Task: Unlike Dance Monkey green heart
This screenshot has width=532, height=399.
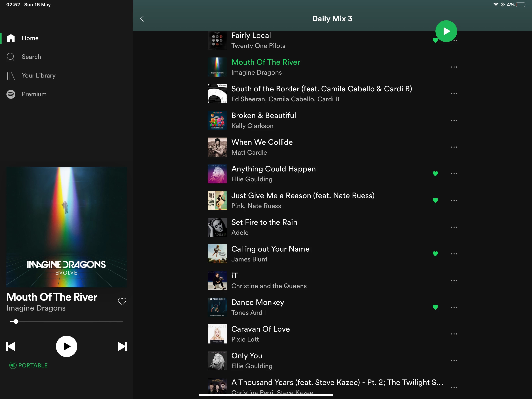Action: pyautogui.click(x=435, y=307)
